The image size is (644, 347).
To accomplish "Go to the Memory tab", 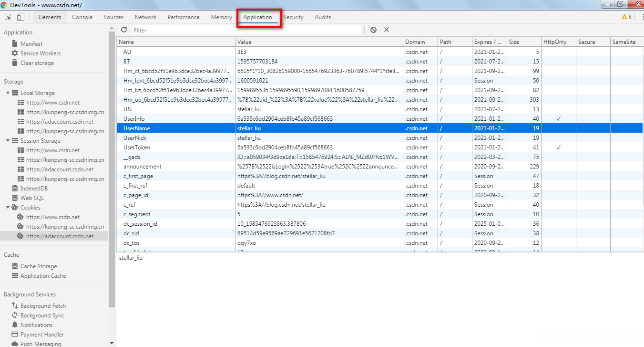I will [x=222, y=17].
